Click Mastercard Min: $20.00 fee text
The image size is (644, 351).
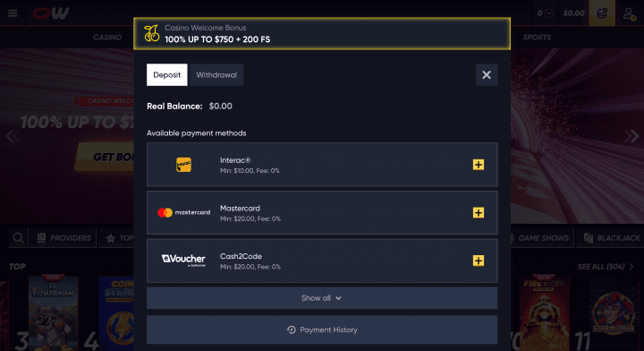pyautogui.click(x=250, y=218)
